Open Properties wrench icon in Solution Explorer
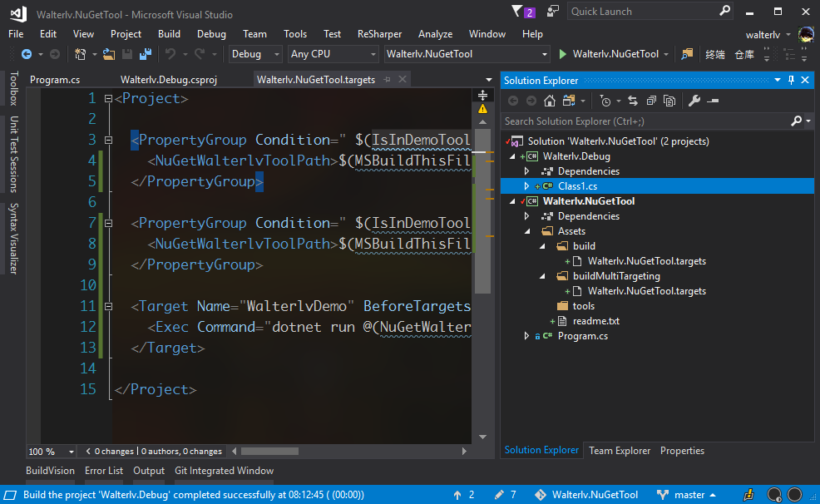Screen dimensions: 820x504 coord(694,101)
